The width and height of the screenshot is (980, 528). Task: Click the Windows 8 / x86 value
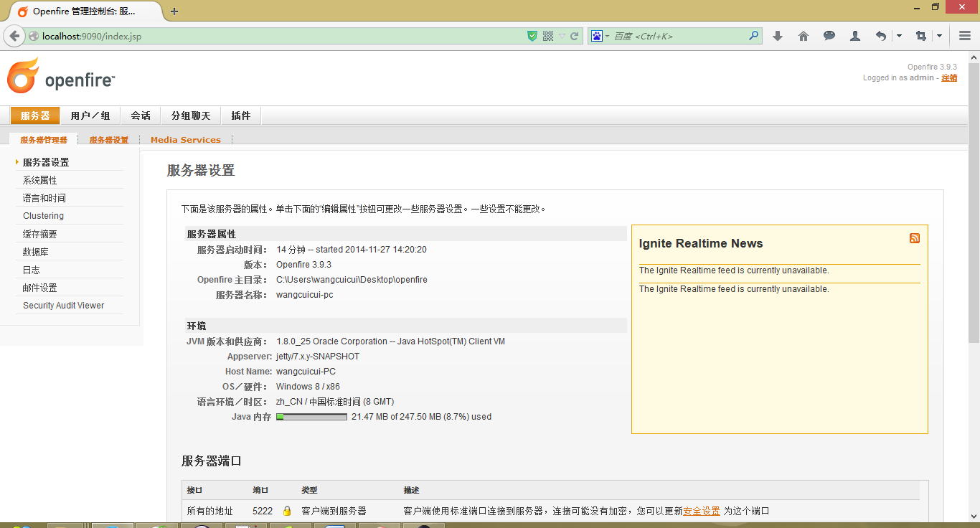tap(308, 387)
